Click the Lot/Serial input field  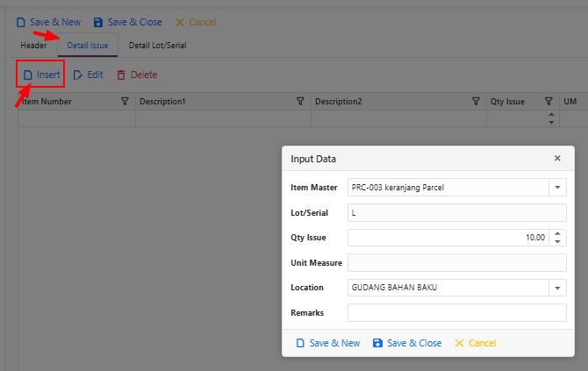456,213
